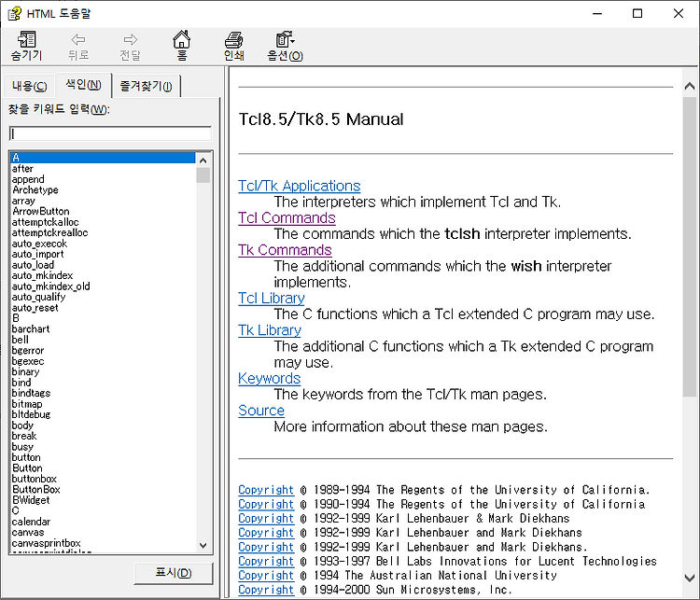Click content pane scroll down arrow
700x600 pixels.
(690, 578)
